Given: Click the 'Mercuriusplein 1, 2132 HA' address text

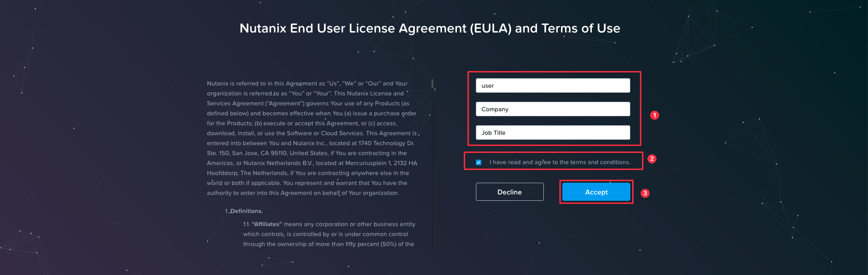Looking at the screenshot, I should [380, 163].
